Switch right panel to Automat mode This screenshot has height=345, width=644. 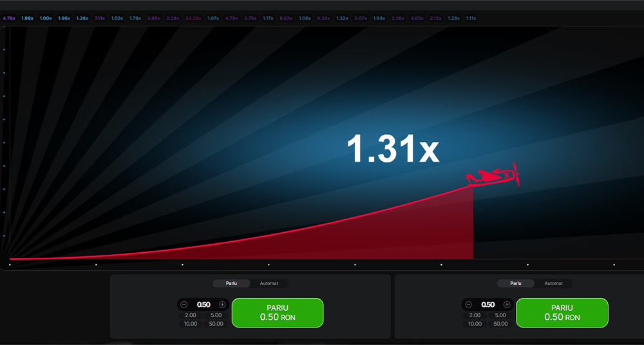click(x=553, y=283)
